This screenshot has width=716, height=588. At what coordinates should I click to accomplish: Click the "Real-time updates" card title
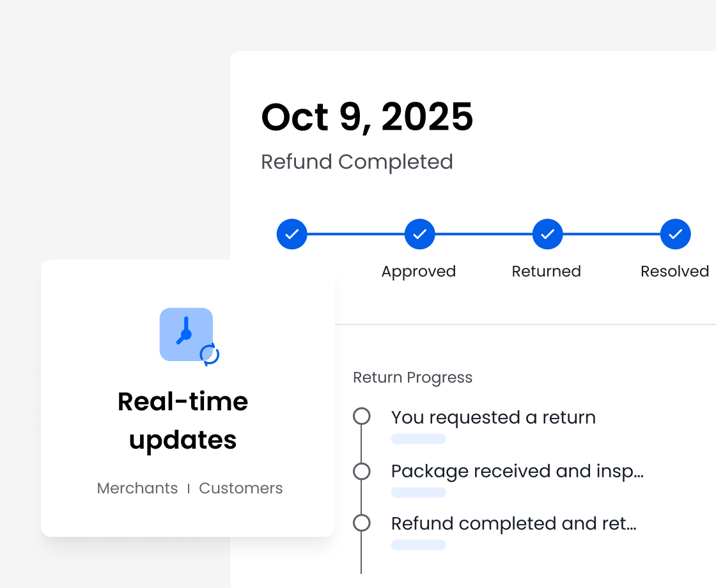click(183, 421)
